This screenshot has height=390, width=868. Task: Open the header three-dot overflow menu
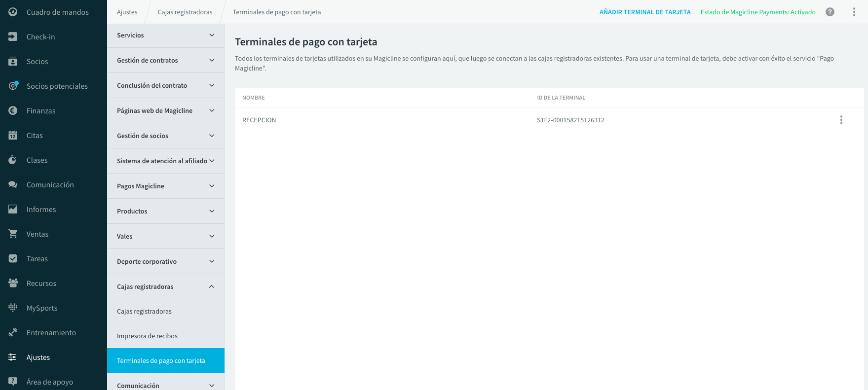pos(854,12)
